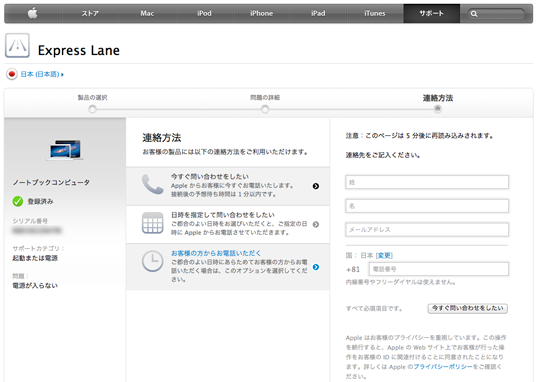Open the iPhone navigation tab

click(261, 13)
